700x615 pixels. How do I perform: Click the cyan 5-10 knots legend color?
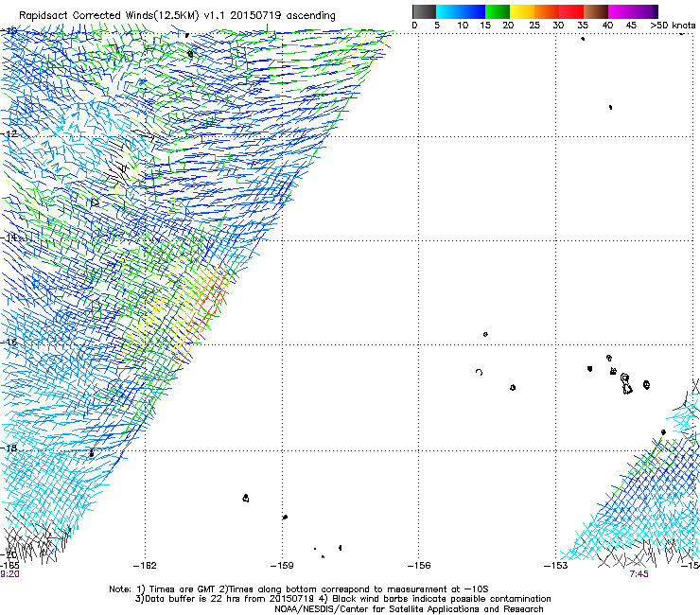(448, 11)
